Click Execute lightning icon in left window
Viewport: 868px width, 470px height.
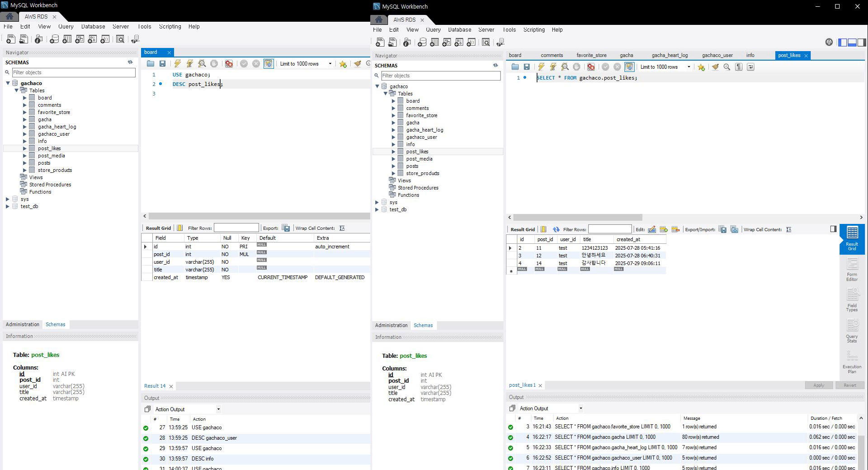(x=178, y=64)
